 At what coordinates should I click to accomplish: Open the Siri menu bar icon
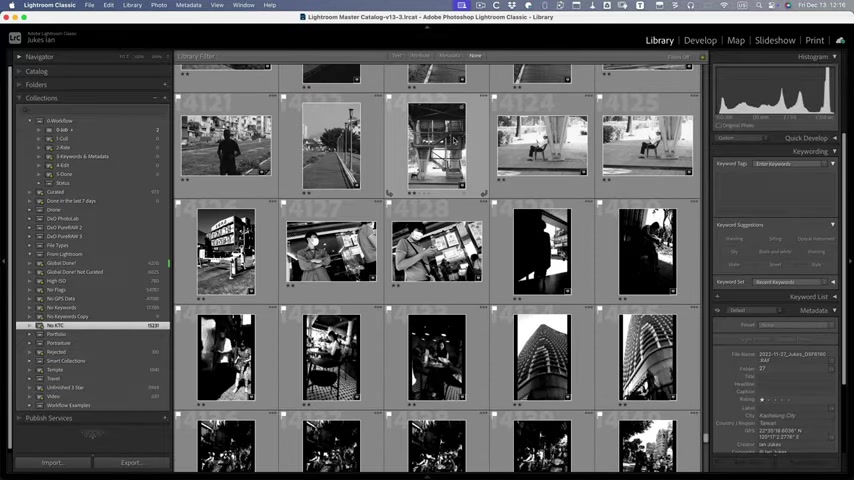click(x=788, y=5)
